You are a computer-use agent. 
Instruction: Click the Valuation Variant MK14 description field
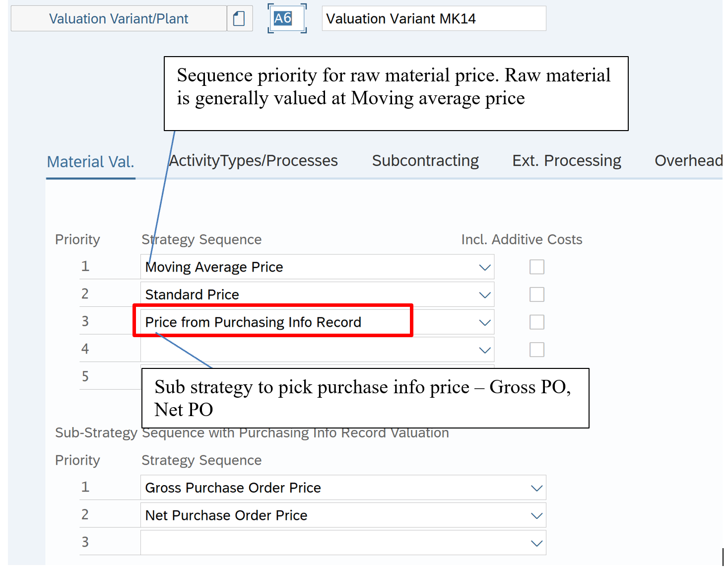click(x=433, y=19)
